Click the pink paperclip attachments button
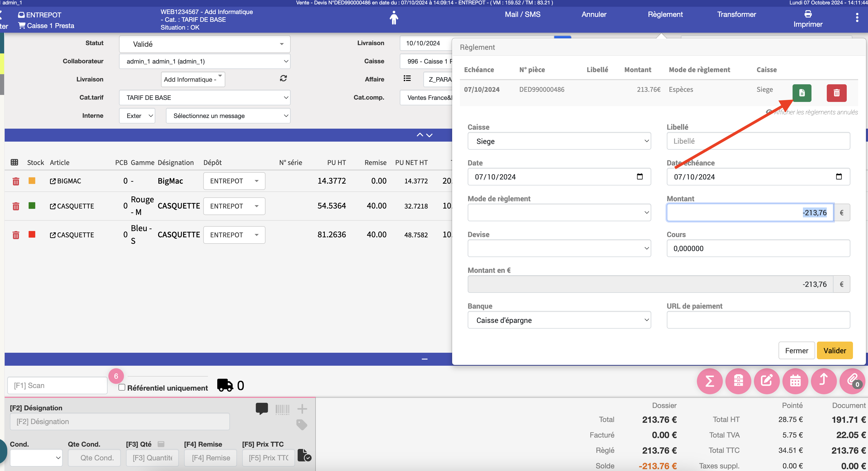 852,381
